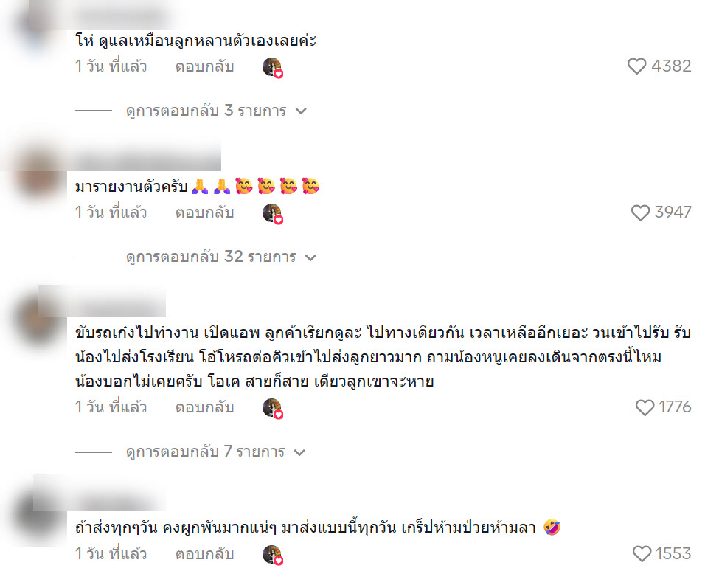This screenshot has height=588, width=705.
Task: Reply to the มารายงานตัวครับ comment
Action: tap(204, 212)
